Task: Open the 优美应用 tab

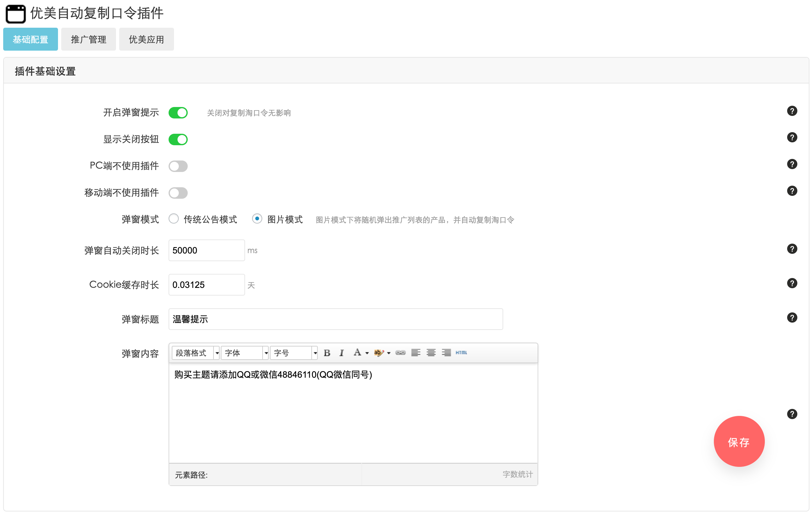Action: tap(146, 39)
